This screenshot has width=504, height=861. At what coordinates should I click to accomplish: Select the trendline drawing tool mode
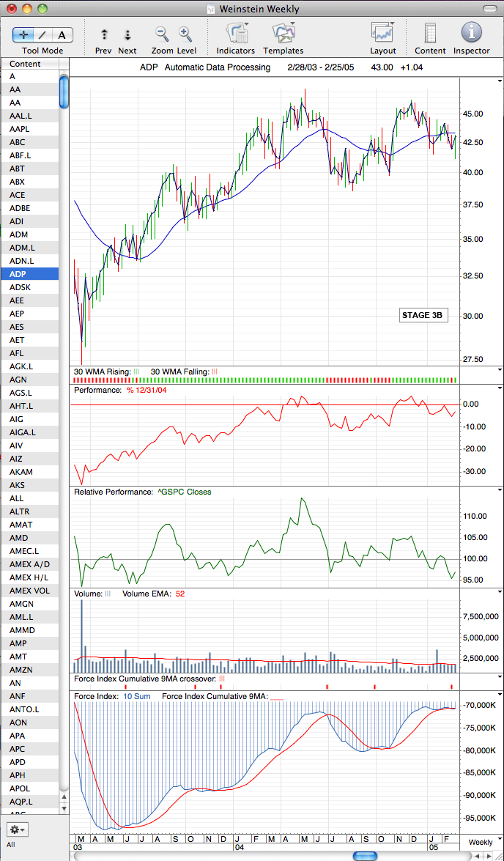pos(42,34)
